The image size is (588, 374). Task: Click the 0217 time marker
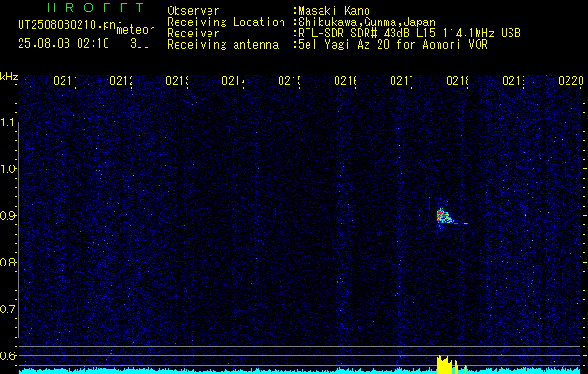click(x=401, y=80)
